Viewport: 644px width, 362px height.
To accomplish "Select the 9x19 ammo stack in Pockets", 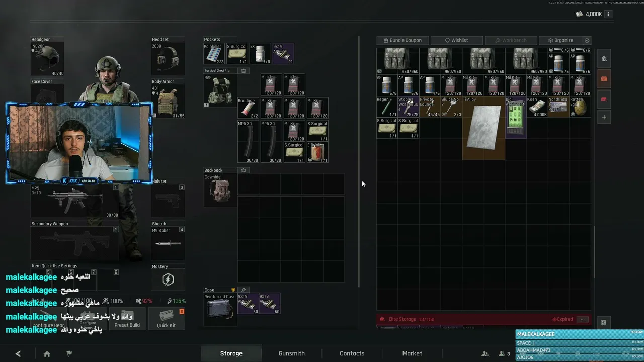I will (x=283, y=54).
